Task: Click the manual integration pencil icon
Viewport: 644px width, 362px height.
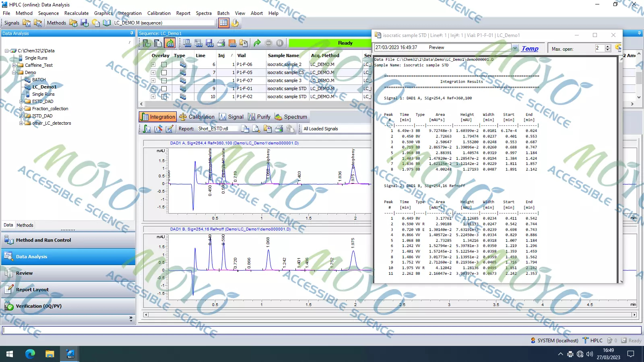Action: [169, 129]
